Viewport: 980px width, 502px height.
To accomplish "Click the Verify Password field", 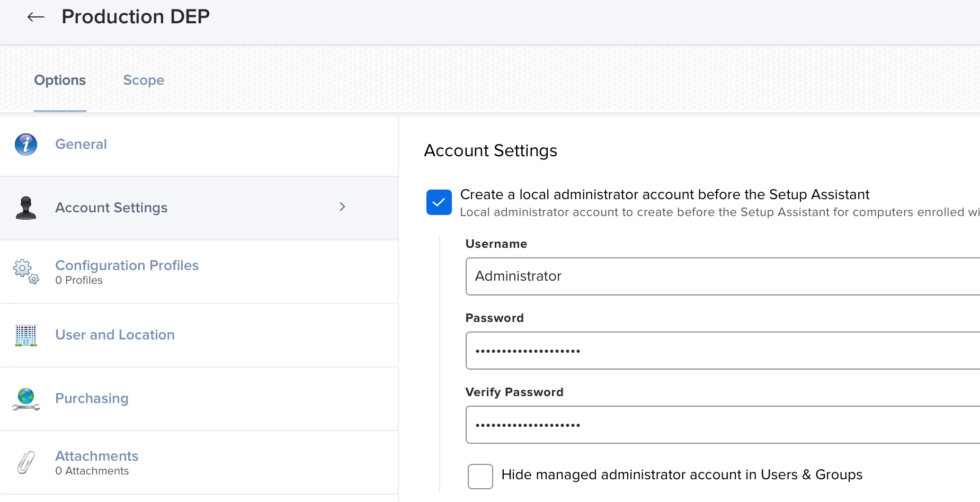I will point(721,425).
